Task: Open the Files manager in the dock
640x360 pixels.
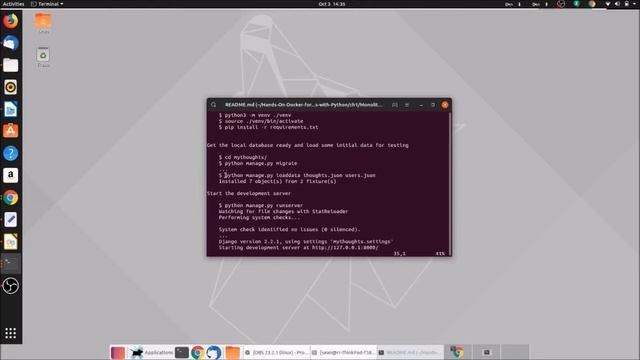Action: click(x=11, y=65)
